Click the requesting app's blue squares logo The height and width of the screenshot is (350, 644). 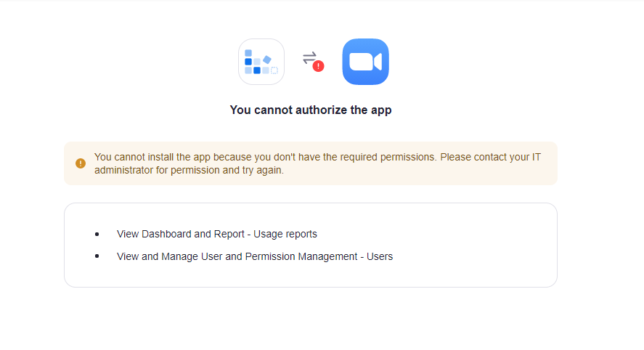(261, 62)
